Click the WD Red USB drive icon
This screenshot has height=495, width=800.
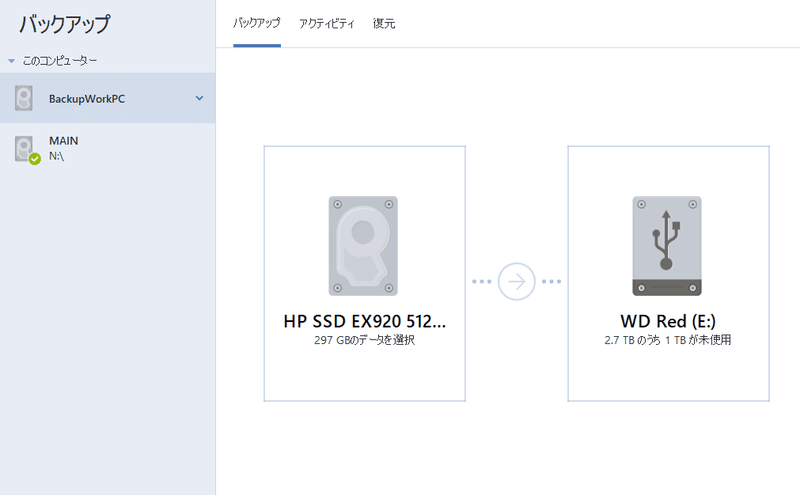(667, 245)
